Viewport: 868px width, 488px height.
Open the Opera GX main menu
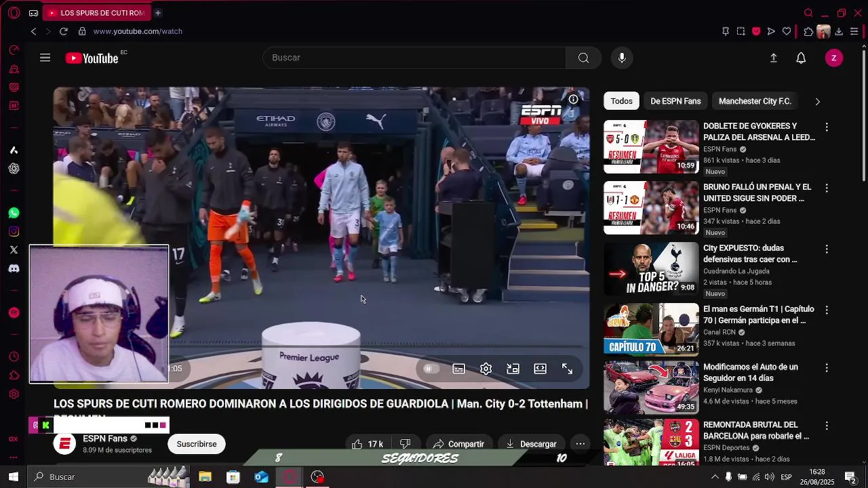pyautogui.click(x=14, y=13)
